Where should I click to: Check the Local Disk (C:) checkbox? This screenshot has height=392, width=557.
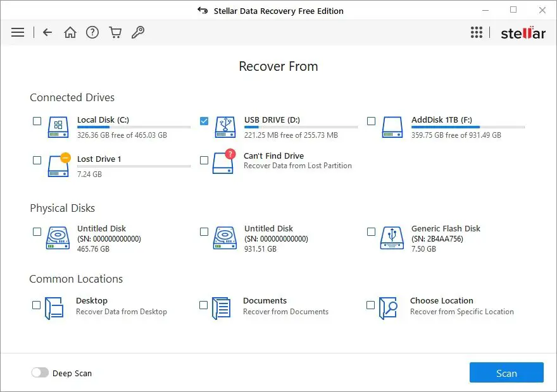point(37,121)
